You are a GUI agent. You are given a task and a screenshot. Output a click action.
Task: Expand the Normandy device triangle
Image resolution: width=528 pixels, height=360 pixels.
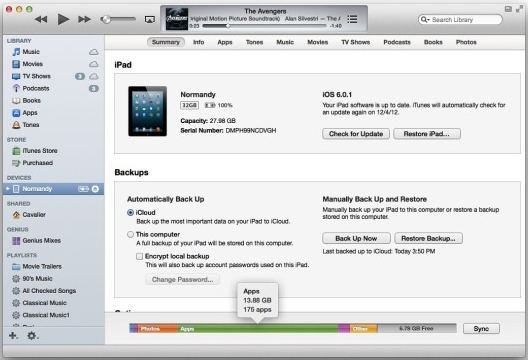pyautogui.click(x=8, y=189)
